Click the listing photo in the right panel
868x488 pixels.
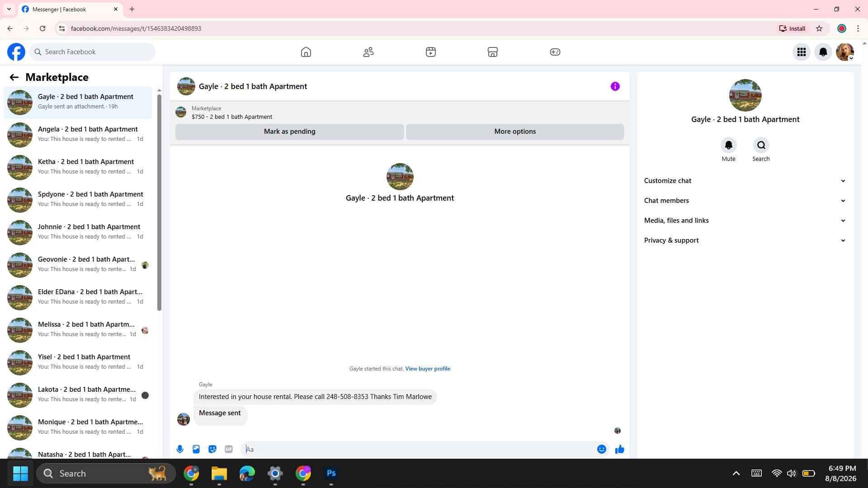click(x=745, y=95)
